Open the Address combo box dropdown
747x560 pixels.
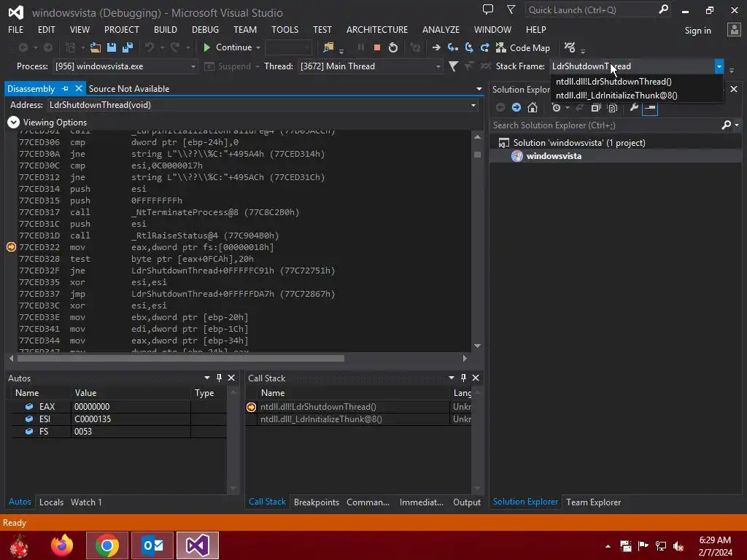coord(473,105)
